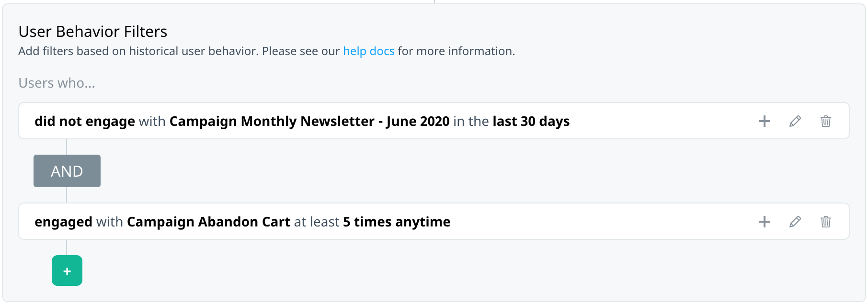Add nested condition to Monthly Newsletter filter
Screen dimensions: 868x305
(x=765, y=121)
